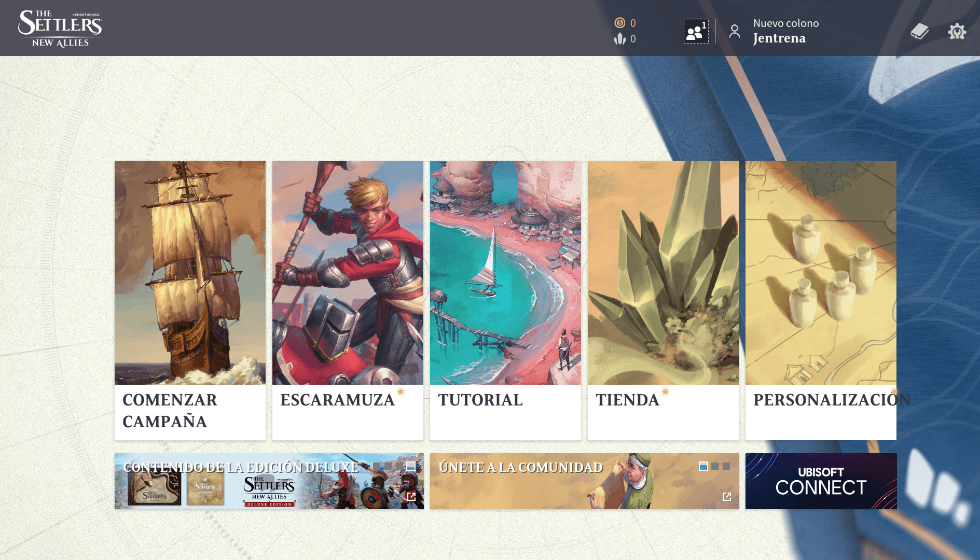This screenshot has height=560, width=980.
Task: Click the Jentrena player name
Action: point(779,38)
